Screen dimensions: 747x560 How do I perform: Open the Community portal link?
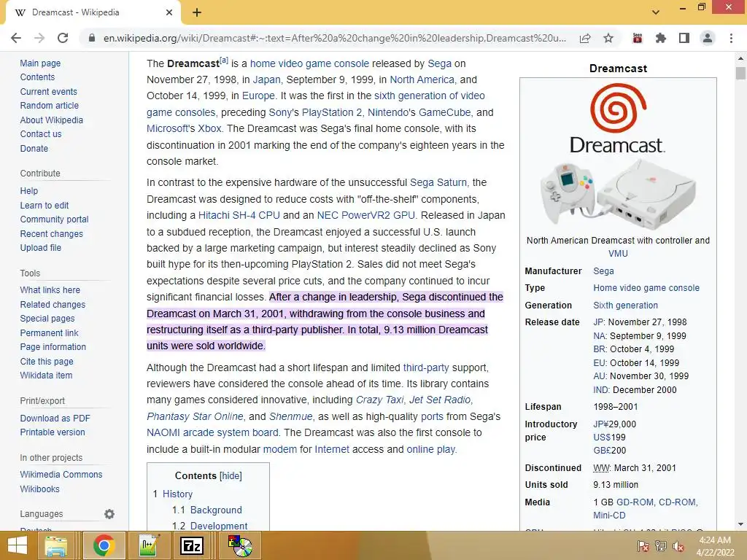(x=54, y=219)
